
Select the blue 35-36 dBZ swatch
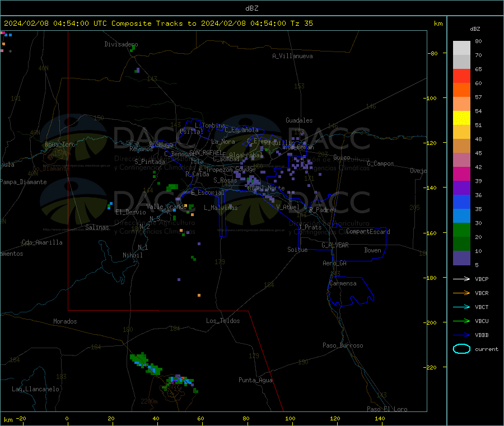point(461,202)
